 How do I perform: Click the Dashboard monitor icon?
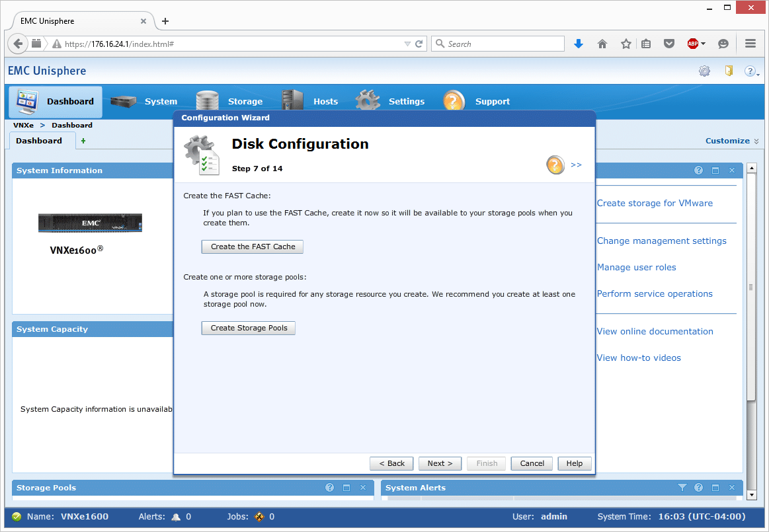27,102
